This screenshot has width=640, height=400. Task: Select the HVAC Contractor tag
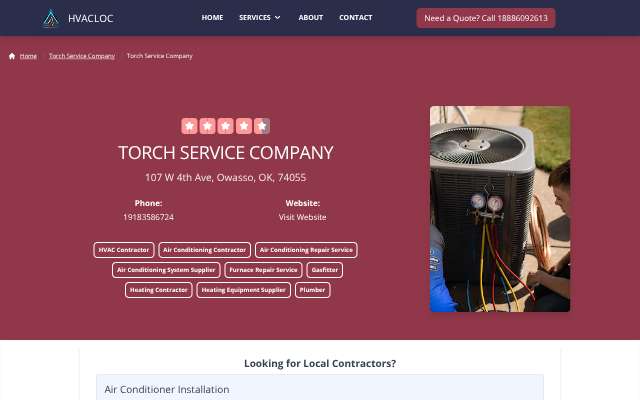point(124,250)
